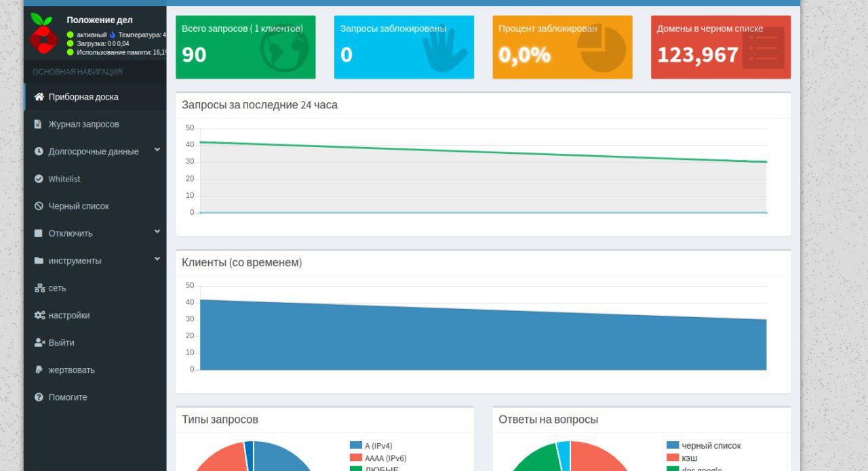The height and width of the screenshot is (471, 868).
Task: Click the folder icon beside инструменты
Action: 39,260
